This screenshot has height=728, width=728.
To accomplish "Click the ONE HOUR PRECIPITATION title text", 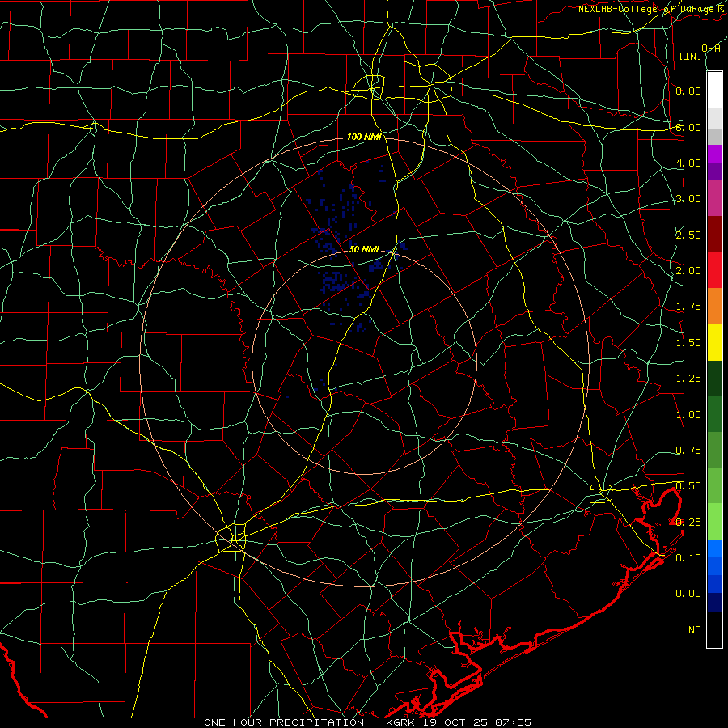I will click(x=284, y=722).
